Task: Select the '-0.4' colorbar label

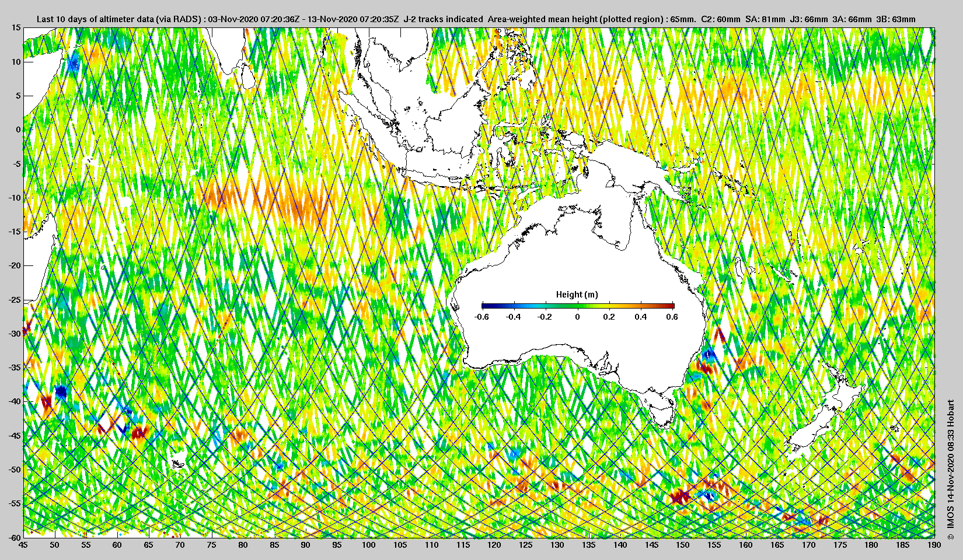Action: [514, 317]
